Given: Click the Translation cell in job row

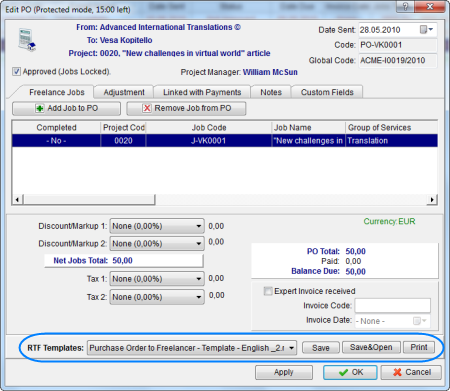Looking at the screenshot, I should coord(391,141).
